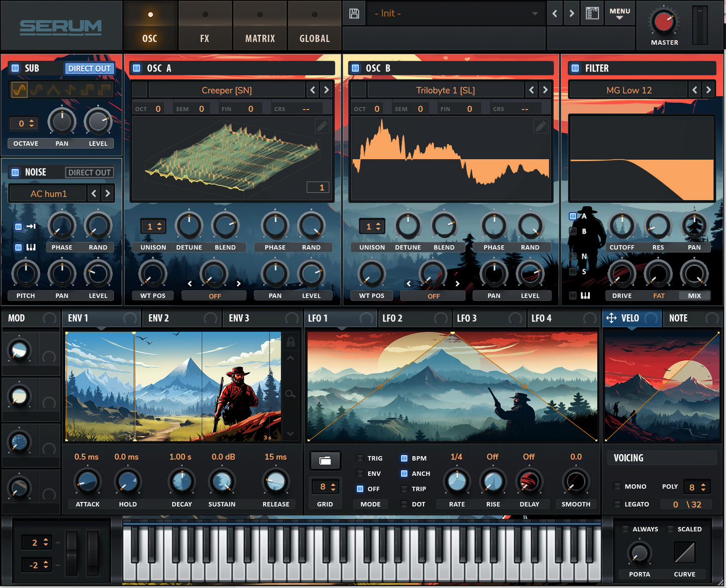The width and height of the screenshot is (726, 588).
Task: Go to previous noise sample arrow
Action: pyautogui.click(x=94, y=193)
